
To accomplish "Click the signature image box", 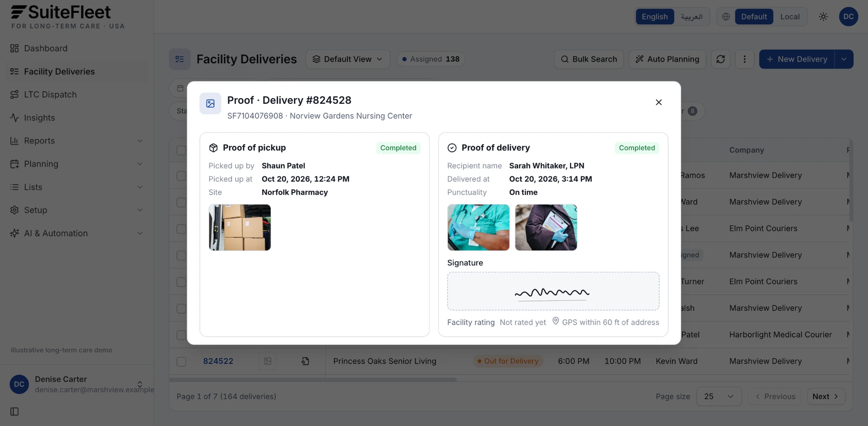I will (x=553, y=291).
